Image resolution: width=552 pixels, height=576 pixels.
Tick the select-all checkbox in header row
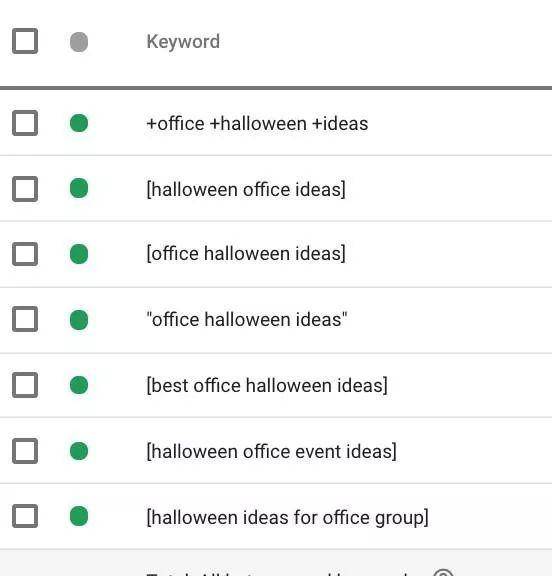pos(25,41)
